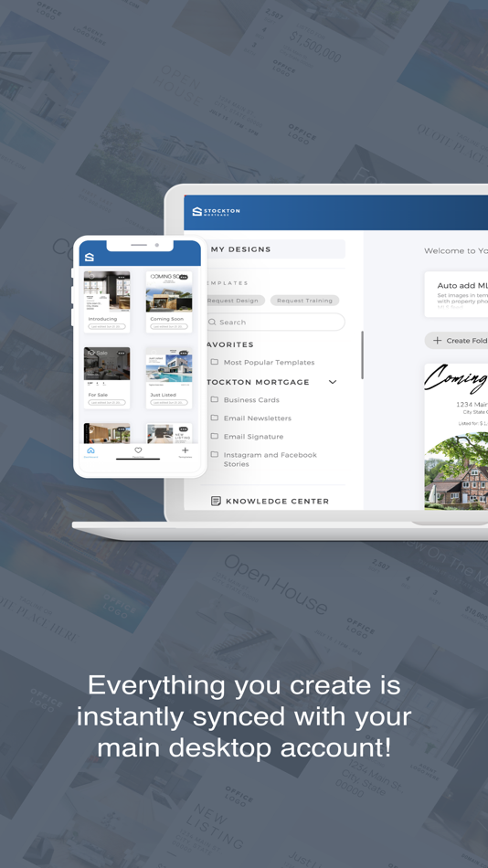Viewport: 488px width, 868px height.
Task: Click the Request Training button
Action: pos(304,301)
